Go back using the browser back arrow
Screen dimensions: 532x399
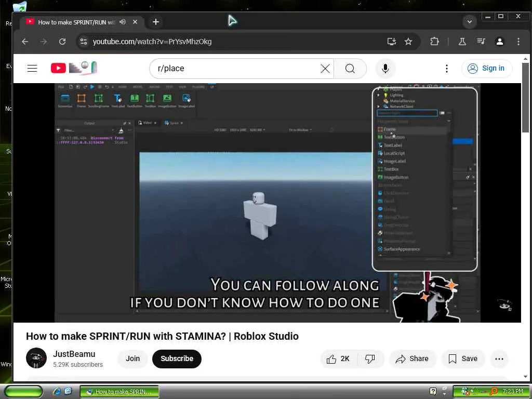point(25,42)
